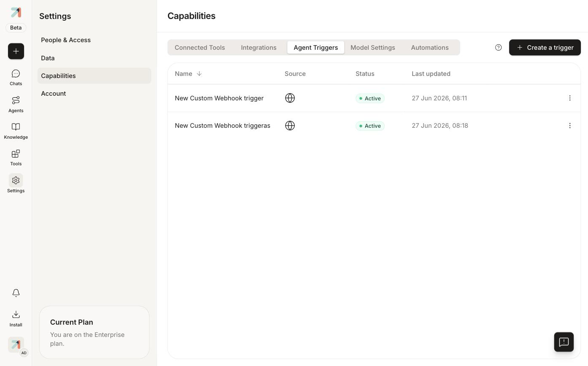The height and width of the screenshot is (366, 588).
Task: Open more options for Webhook triggeras row
Action: coord(569,126)
